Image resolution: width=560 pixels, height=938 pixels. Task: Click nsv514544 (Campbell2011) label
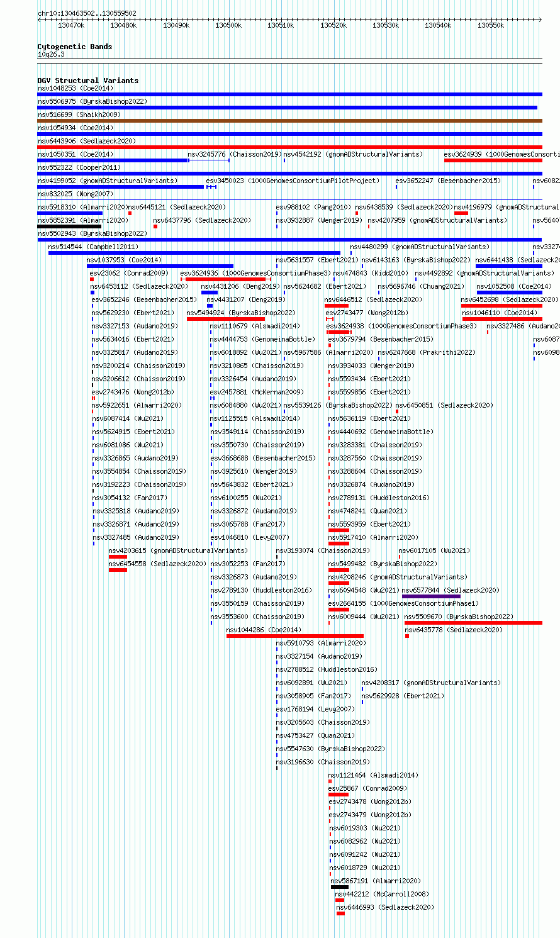[93, 247]
